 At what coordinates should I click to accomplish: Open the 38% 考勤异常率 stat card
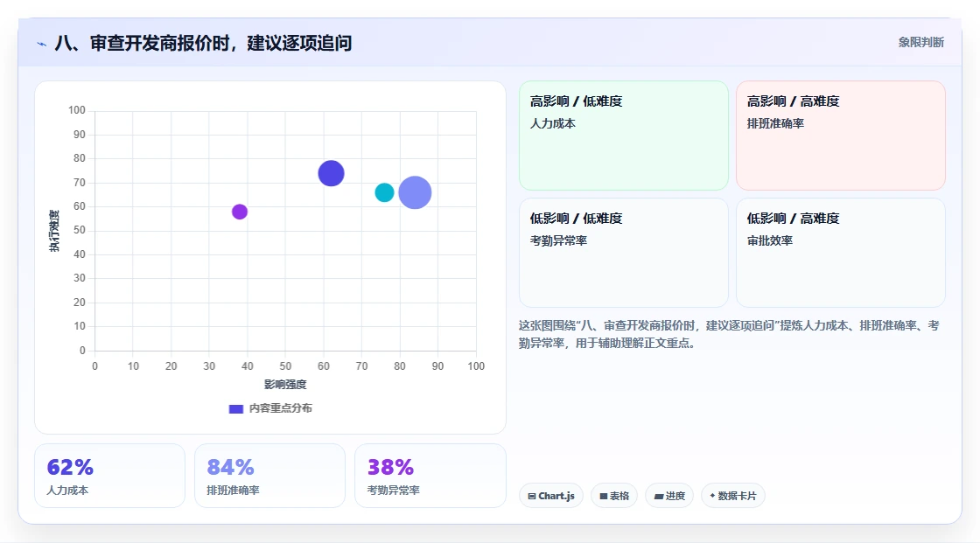click(x=430, y=476)
